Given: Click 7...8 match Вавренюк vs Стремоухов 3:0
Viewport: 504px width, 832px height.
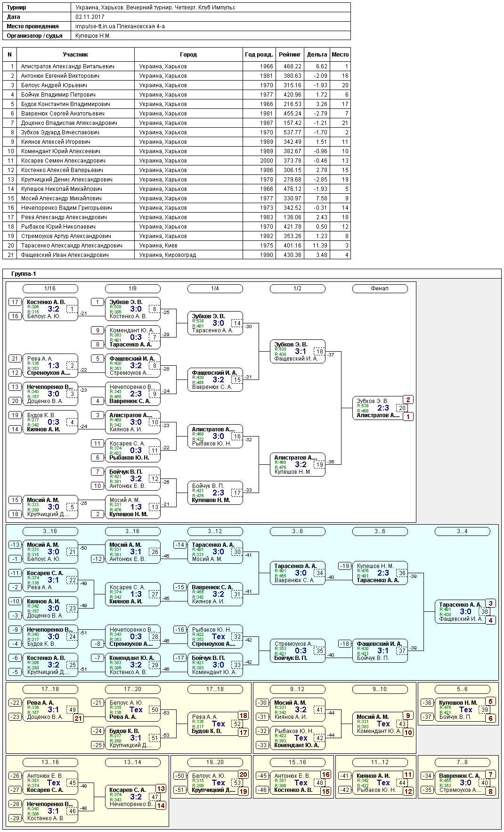Looking at the screenshot, I should [x=462, y=783].
